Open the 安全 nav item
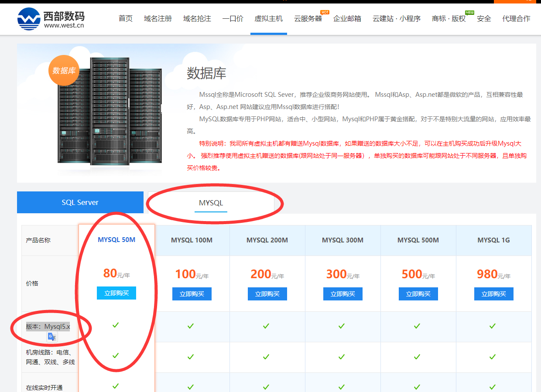This screenshot has height=392, width=541. [484, 18]
